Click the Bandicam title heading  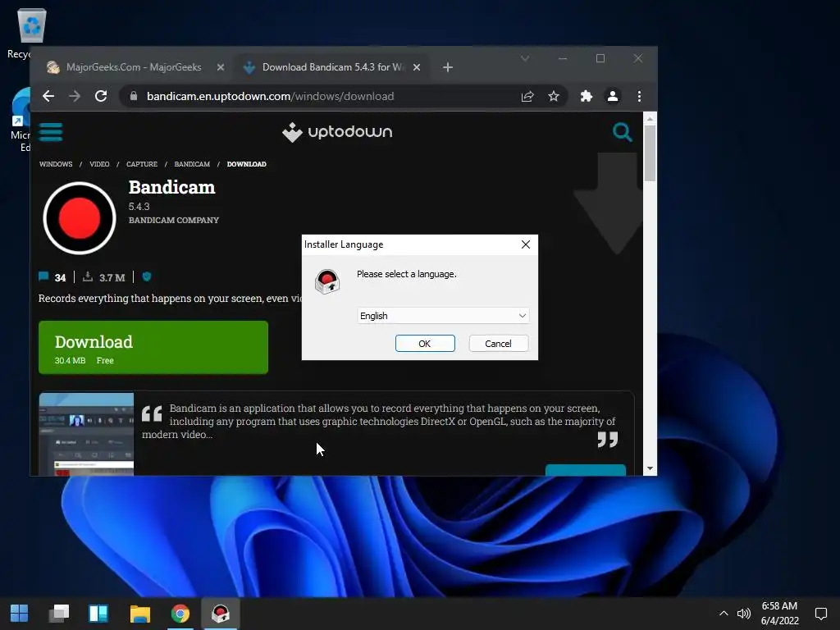(x=172, y=188)
